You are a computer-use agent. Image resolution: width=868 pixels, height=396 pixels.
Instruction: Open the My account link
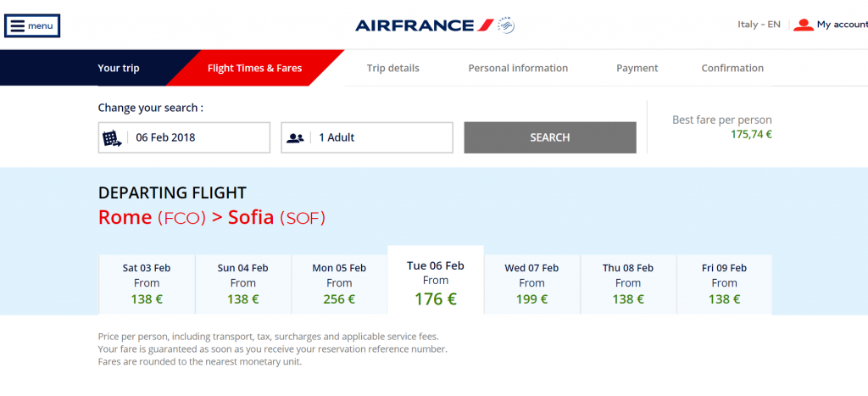click(843, 25)
